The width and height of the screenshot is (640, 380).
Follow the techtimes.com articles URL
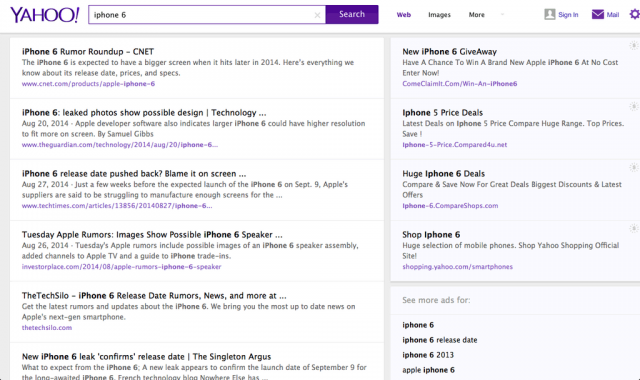(x=117, y=206)
